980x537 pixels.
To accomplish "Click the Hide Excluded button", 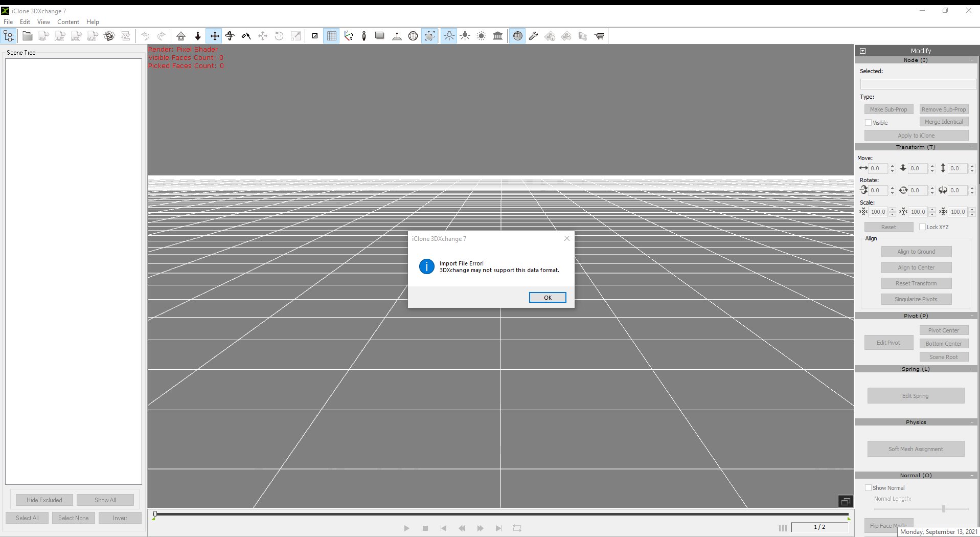I will (x=44, y=500).
